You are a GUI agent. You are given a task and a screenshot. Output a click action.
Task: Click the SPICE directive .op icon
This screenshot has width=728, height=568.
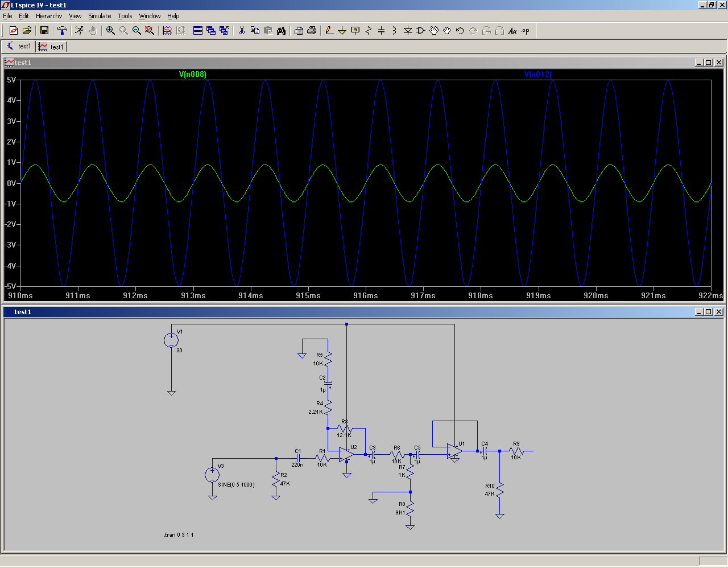tap(526, 31)
